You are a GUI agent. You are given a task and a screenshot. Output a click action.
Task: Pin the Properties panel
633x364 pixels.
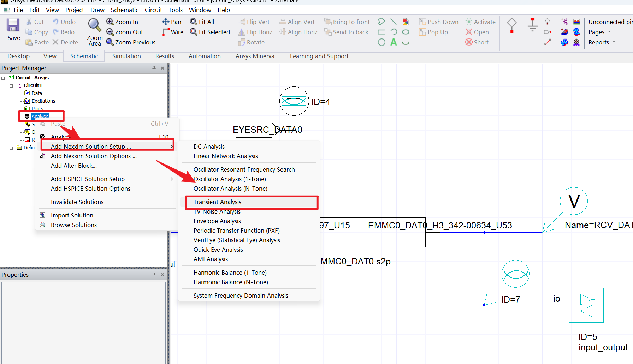point(154,275)
